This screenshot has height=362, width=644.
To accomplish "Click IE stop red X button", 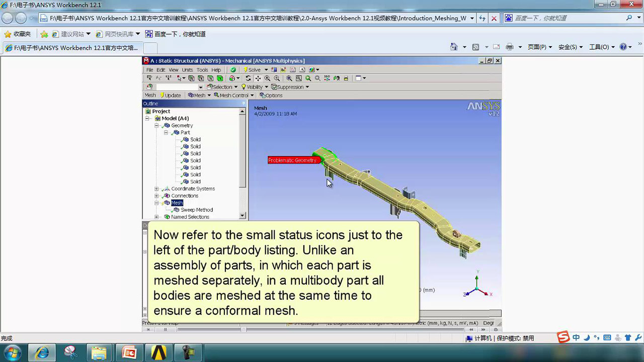I will (x=494, y=18).
